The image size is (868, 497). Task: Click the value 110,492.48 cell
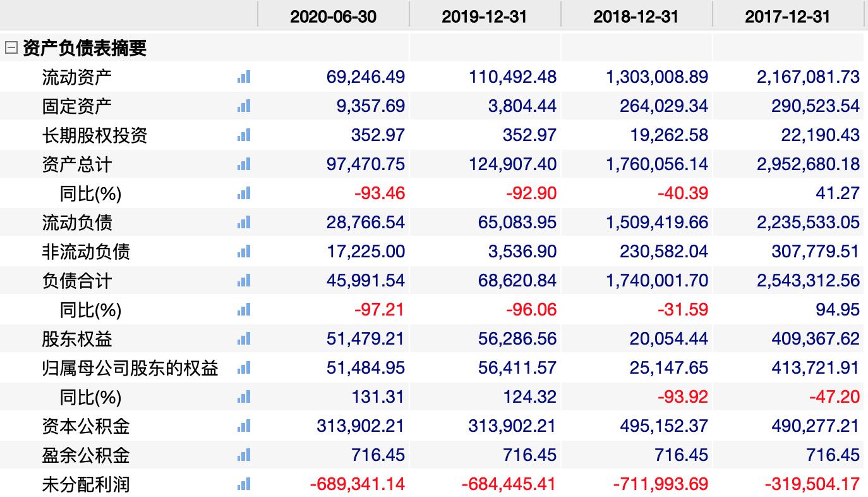(513, 77)
